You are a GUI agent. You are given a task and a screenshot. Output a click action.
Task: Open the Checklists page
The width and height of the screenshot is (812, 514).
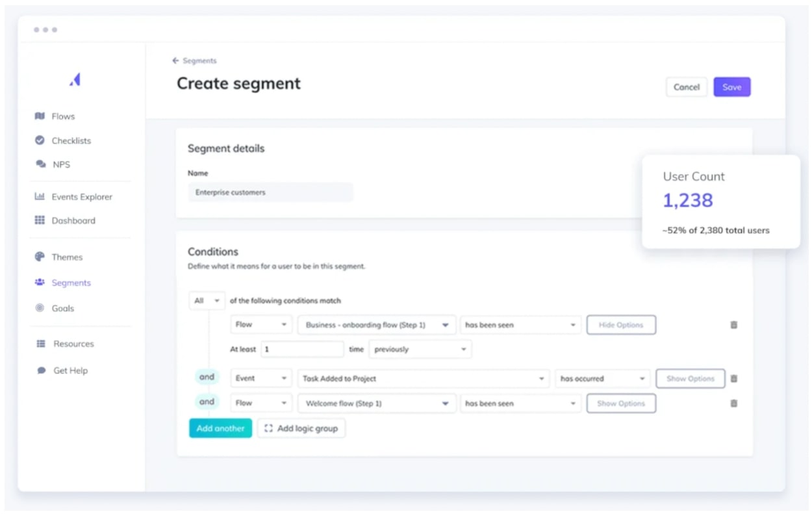71,140
